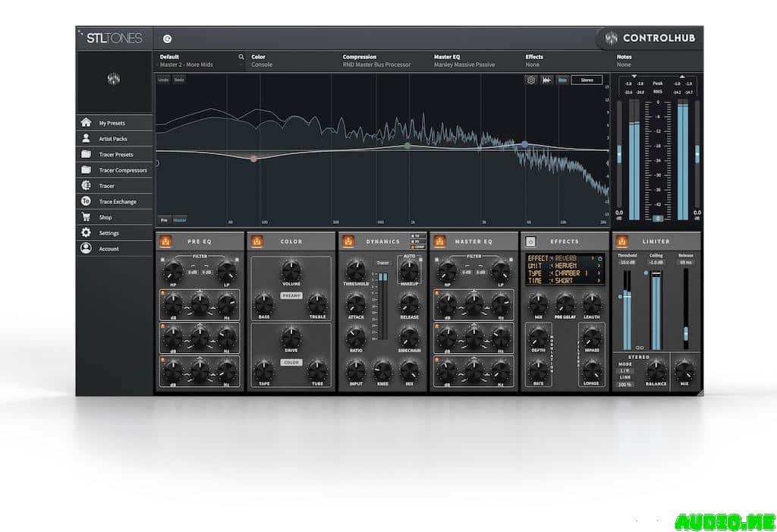The height and width of the screenshot is (532, 777).
Task: Toggle the Color module power button
Action: 256,241
